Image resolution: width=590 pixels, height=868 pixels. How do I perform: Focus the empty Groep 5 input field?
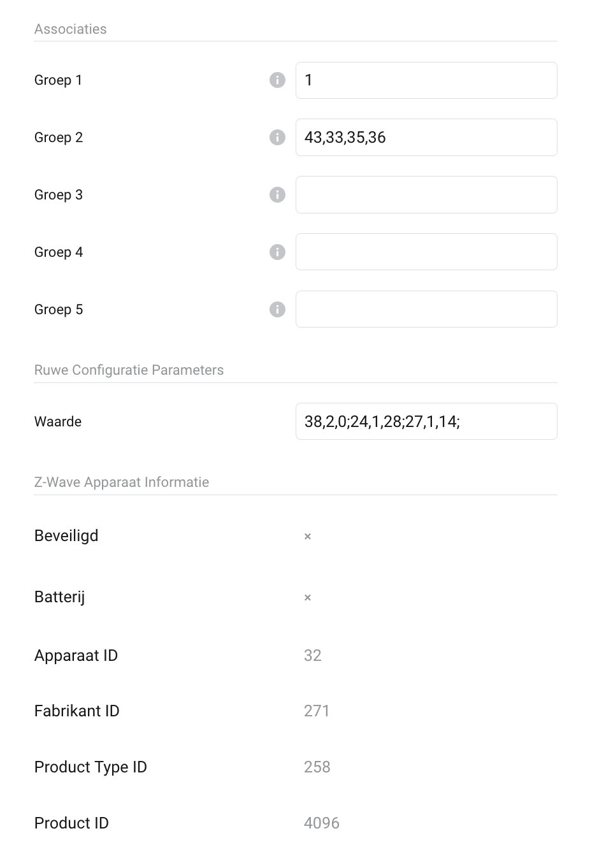click(426, 310)
